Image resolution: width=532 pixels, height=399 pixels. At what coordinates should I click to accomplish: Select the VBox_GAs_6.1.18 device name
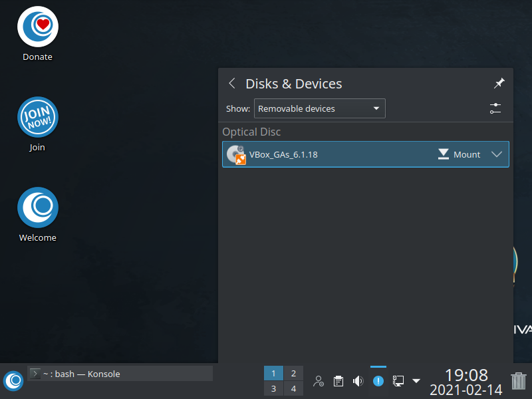[x=283, y=155]
